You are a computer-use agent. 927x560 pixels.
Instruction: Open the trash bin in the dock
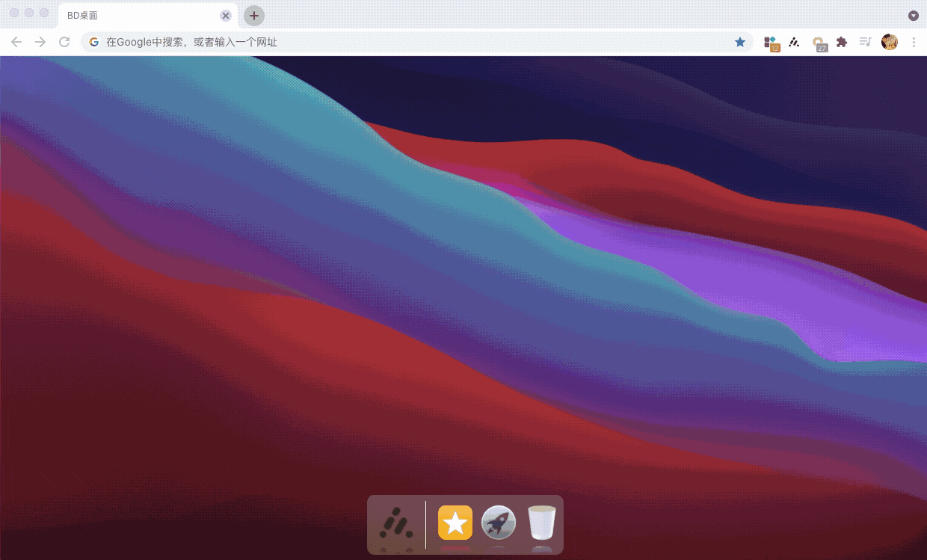click(542, 523)
